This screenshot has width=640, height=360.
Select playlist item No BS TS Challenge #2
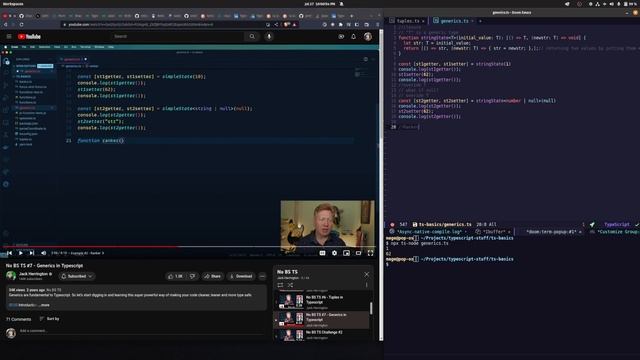[x=322, y=335]
